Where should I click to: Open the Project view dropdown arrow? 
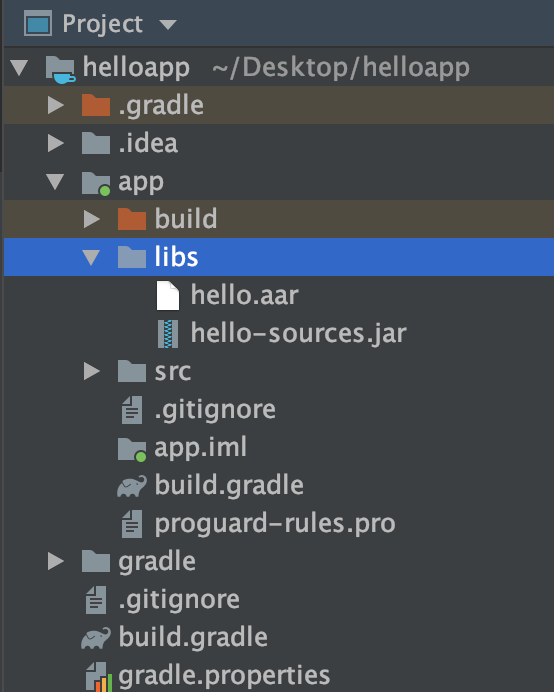coord(168,24)
